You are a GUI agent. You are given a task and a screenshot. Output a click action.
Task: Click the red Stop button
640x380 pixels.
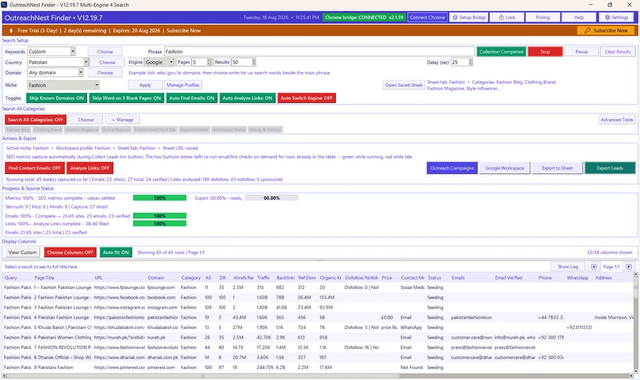coord(545,52)
